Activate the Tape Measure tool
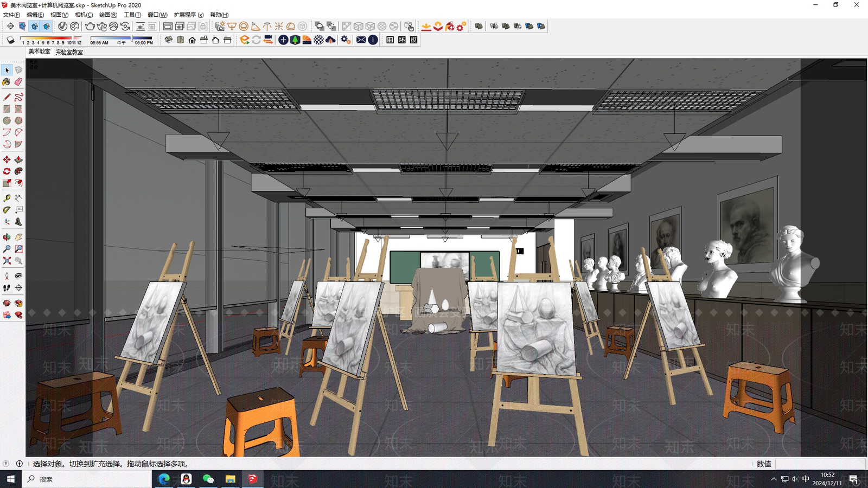868x488 pixels. coord(7,198)
